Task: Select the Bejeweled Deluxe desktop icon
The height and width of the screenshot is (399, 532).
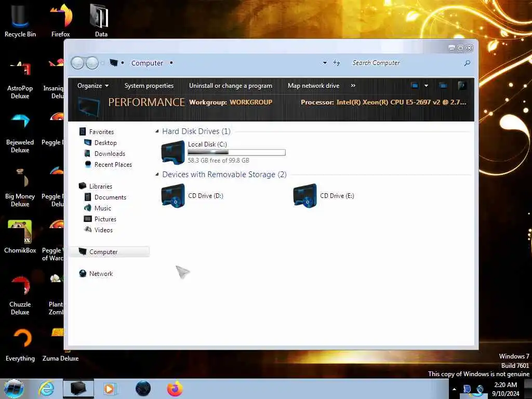Action: [20, 134]
